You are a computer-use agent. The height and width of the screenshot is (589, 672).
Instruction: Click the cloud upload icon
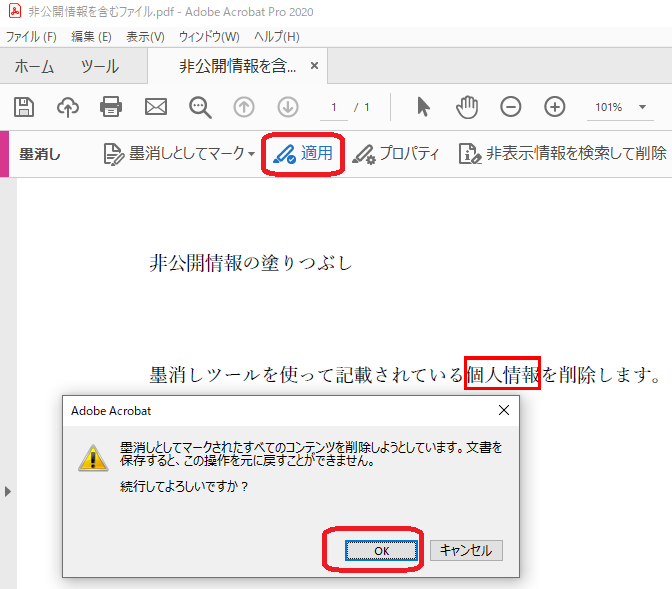[67, 107]
